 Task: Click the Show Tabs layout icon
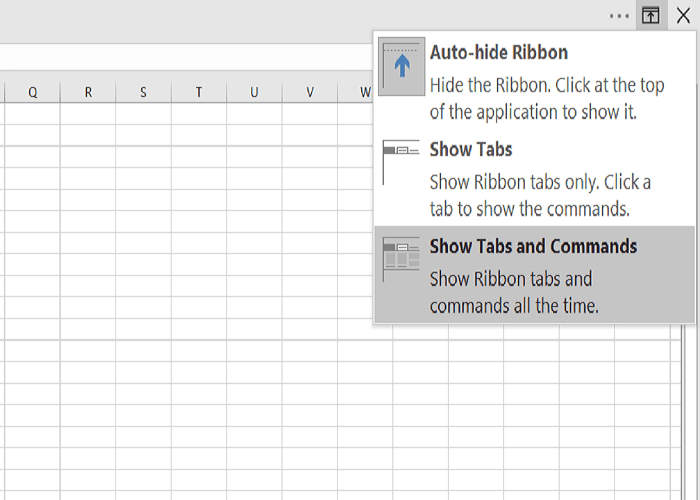point(401,162)
